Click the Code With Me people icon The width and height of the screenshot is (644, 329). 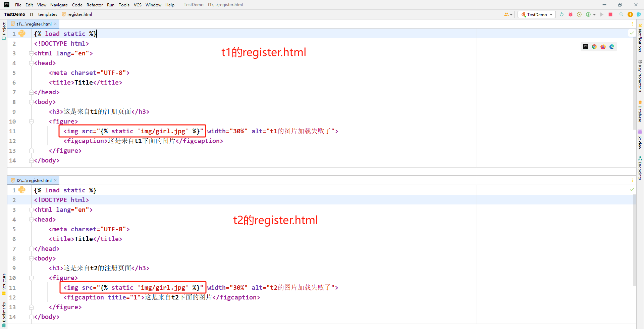(x=506, y=14)
